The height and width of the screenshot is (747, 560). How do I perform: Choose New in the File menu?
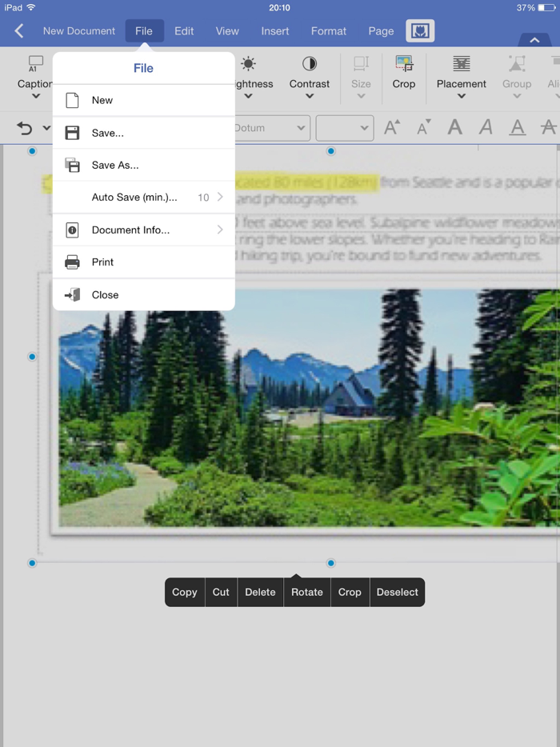143,101
